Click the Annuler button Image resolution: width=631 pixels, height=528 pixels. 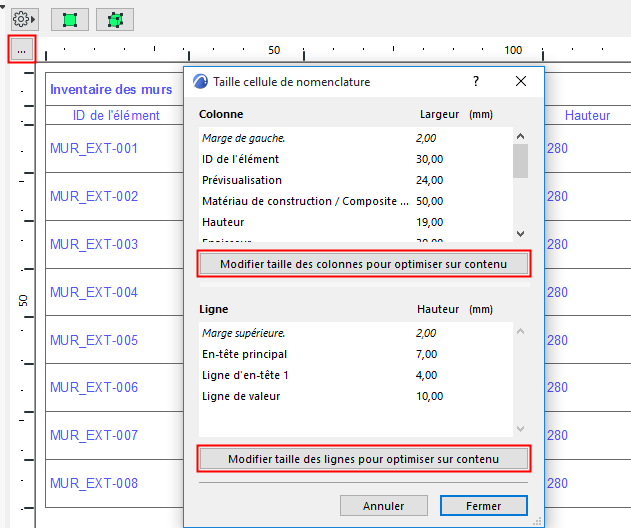click(x=384, y=505)
